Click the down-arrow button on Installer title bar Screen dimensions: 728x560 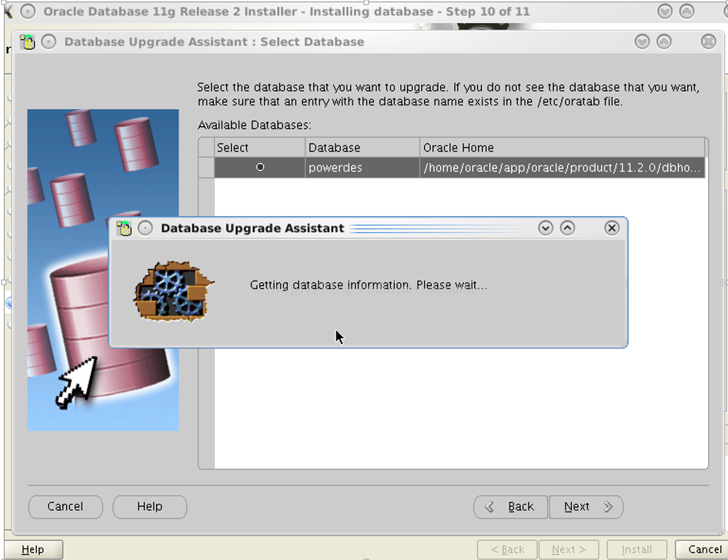click(665, 11)
